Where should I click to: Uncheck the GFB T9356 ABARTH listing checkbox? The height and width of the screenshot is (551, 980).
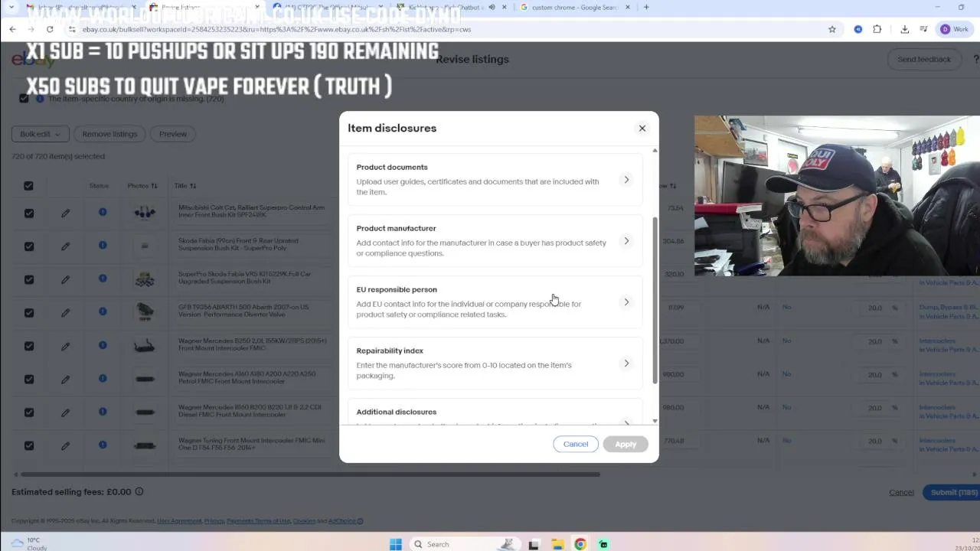[28, 312]
